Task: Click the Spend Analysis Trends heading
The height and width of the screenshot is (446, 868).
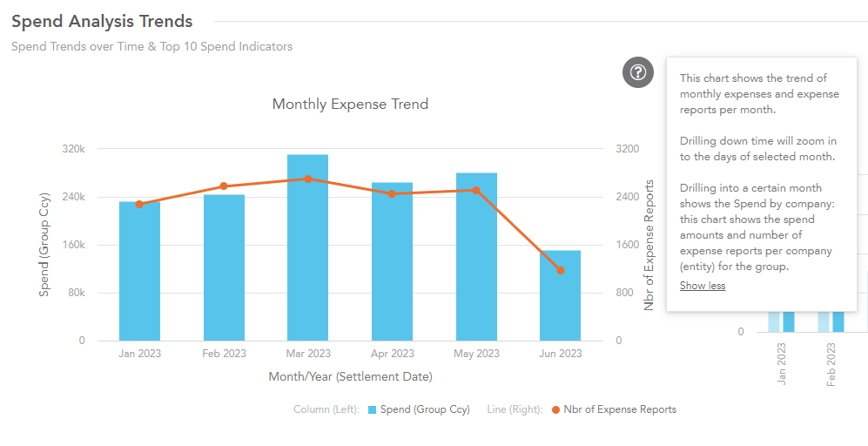Action: [x=102, y=21]
